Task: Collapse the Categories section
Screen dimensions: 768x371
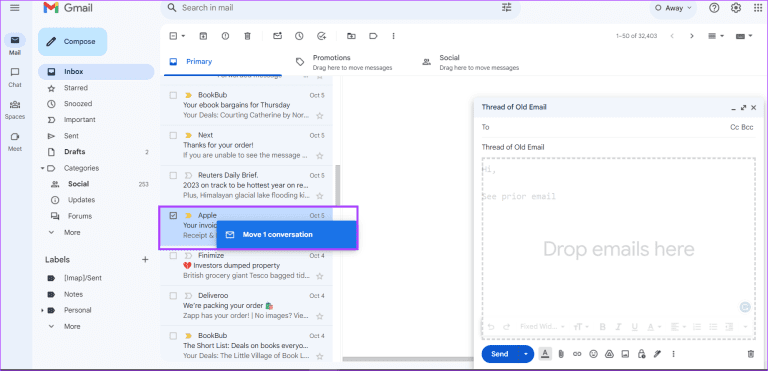Action: (x=42, y=168)
